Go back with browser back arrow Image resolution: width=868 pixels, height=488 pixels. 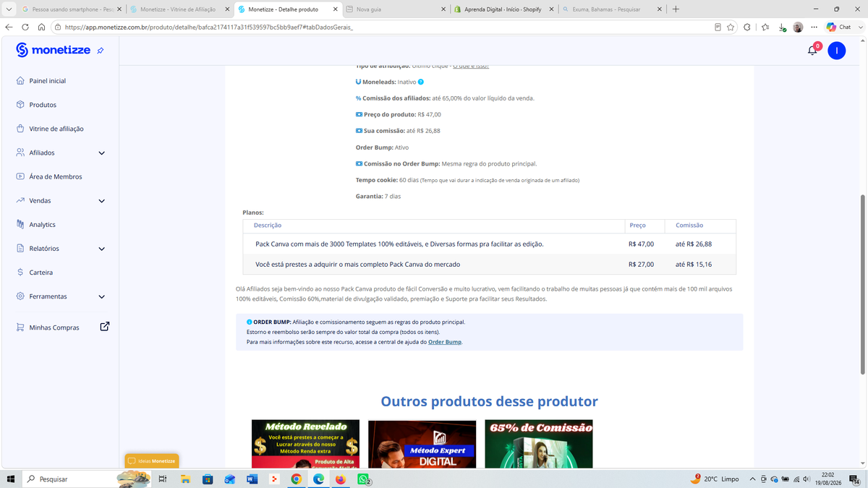click(x=9, y=27)
